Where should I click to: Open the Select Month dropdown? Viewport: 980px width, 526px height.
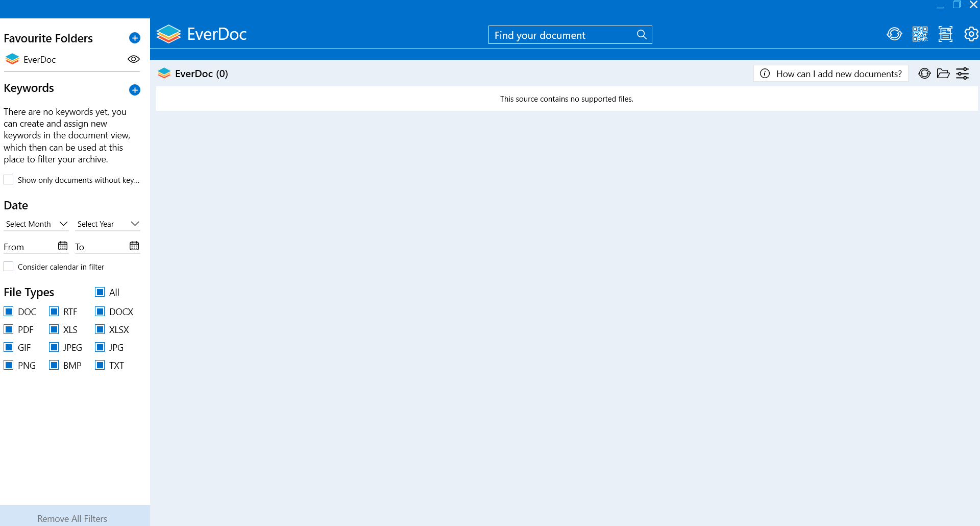(36, 224)
